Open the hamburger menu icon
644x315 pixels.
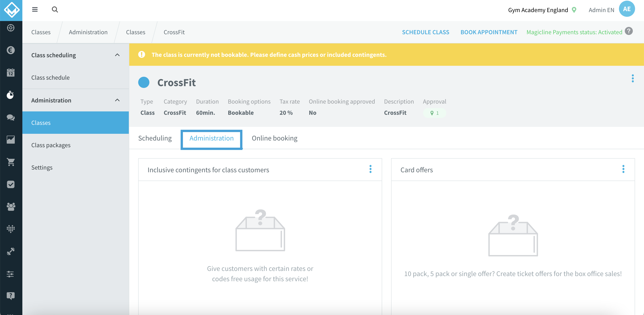pos(35,9)
